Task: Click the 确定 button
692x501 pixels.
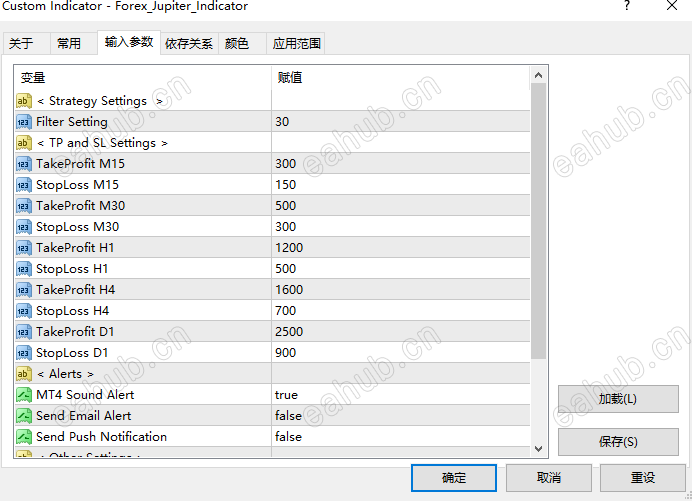Action: pos(454,478)
